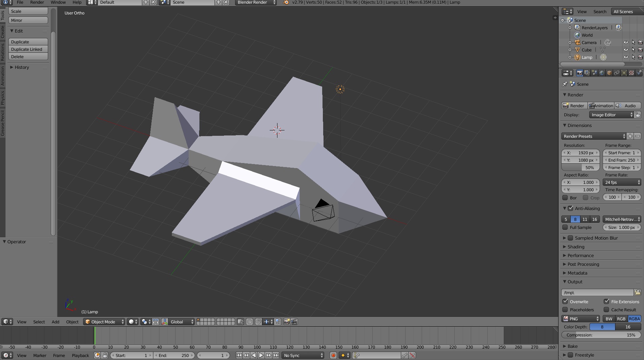This screenshot has height=360, width=644.
Task: Open the Object properties tab (cube icon)
Action: pyautogui.click(x=609, y=73)
